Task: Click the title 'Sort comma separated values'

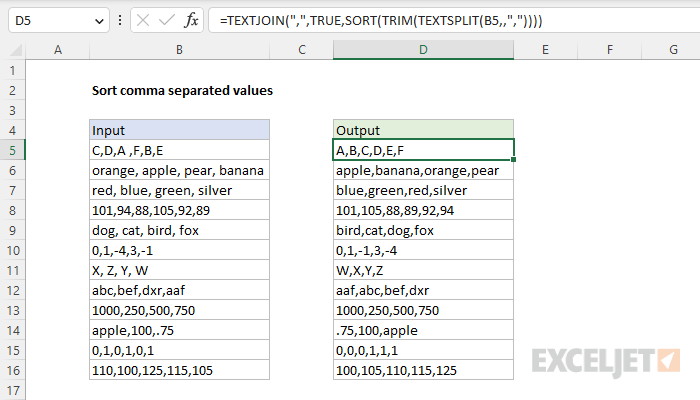Action: 182,91
